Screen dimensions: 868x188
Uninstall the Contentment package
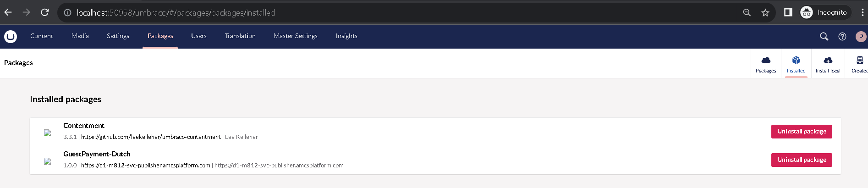point(801,132)
